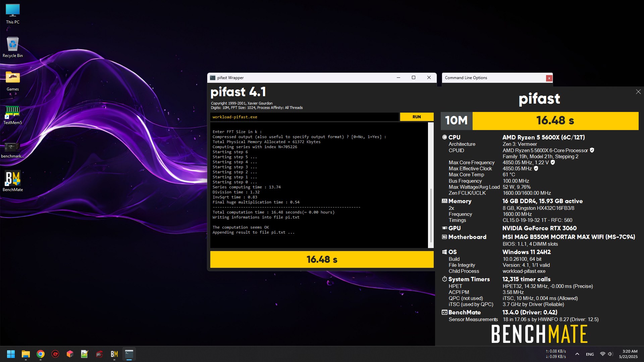The image size is (644, 362).
Task: Click the BenchMate section icon in results
Action: tap(444, 312)
